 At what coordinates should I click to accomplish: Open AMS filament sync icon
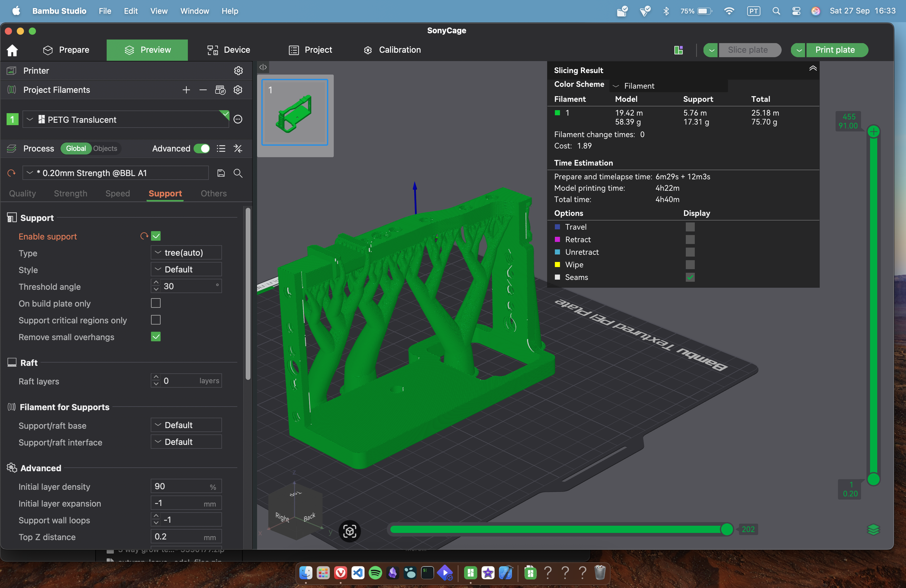pos(221,90)
